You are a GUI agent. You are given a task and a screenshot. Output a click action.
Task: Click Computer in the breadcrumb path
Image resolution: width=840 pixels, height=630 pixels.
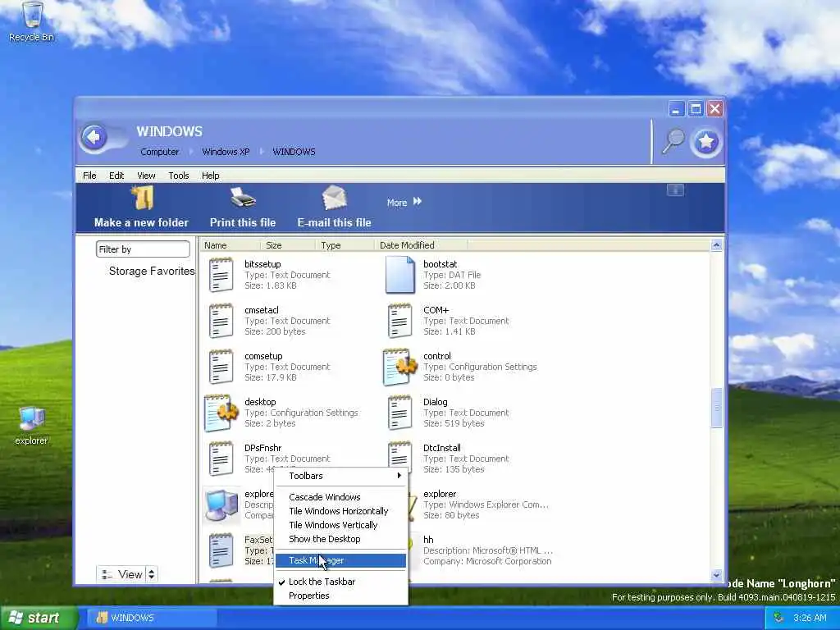click(x=160, y=152)
